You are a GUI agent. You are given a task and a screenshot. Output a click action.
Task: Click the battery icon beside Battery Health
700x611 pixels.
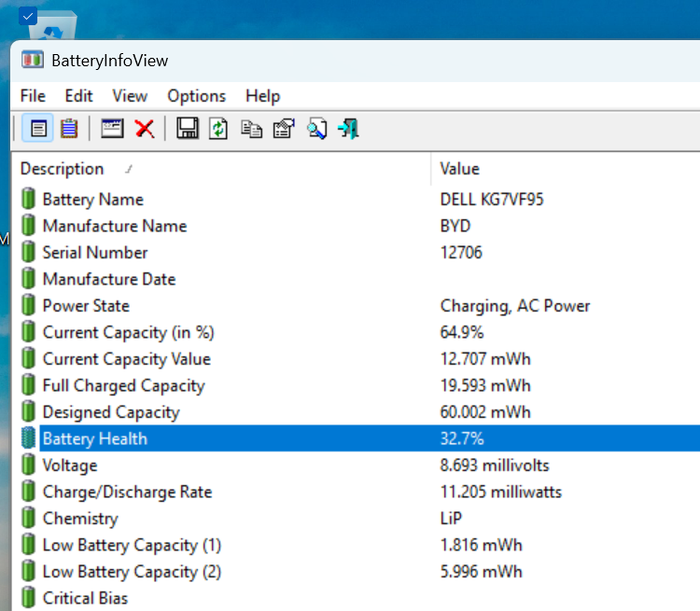point(28,437)
